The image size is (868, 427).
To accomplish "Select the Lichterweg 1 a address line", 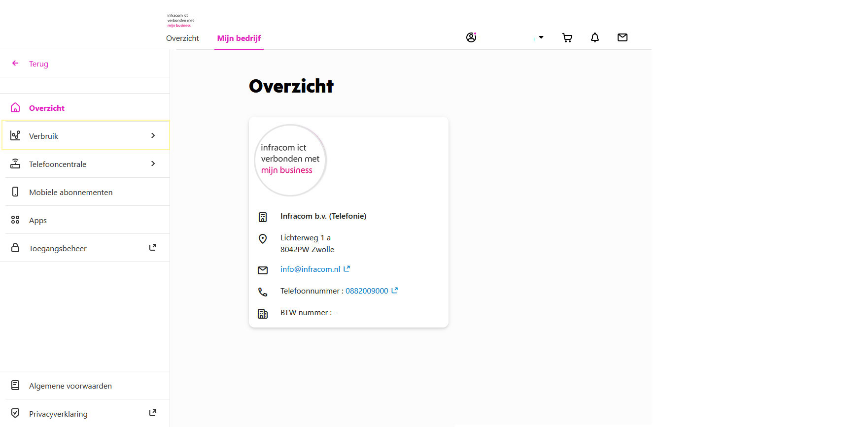I will pos(306,238).
